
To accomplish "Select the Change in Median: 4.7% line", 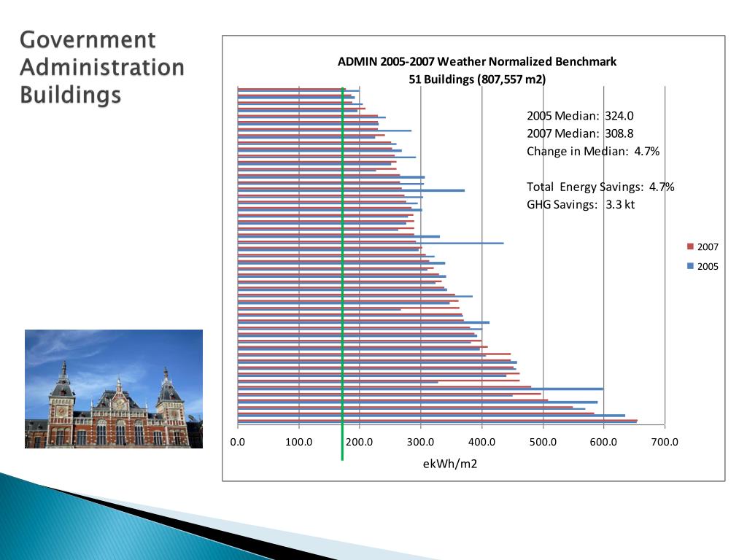I will 593,152.
